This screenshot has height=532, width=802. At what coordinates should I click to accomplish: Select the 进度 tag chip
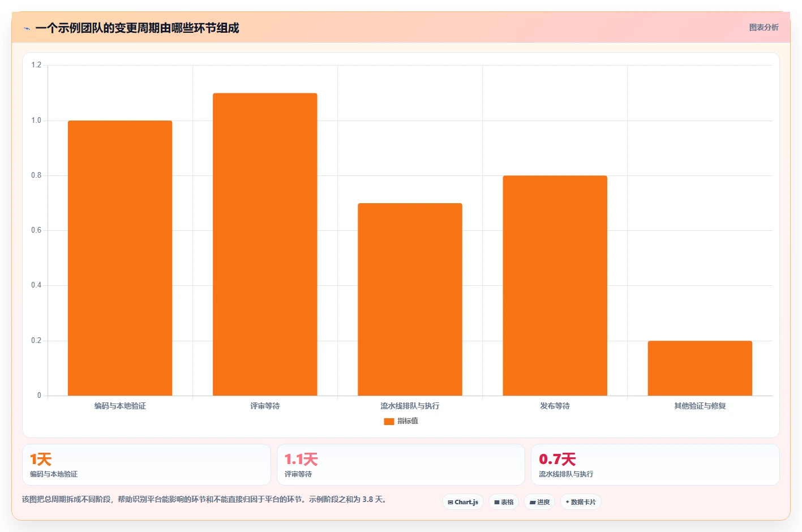coord(539,502)
